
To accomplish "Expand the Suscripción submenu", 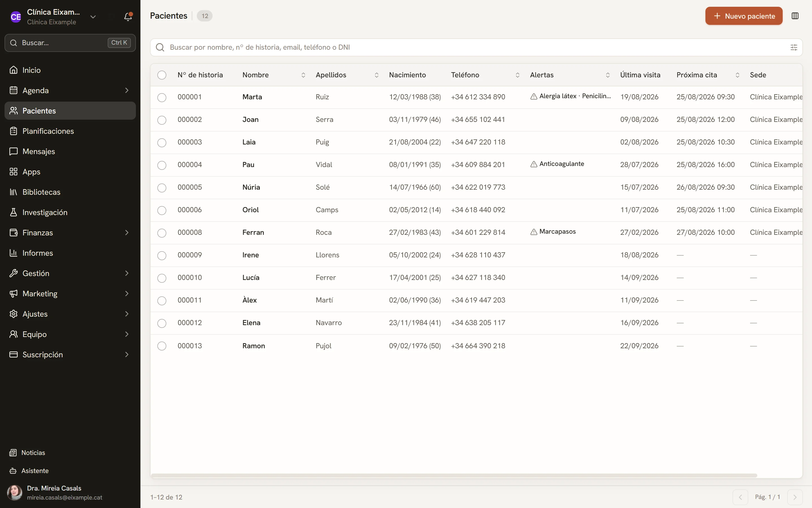I will click(127, 354).
